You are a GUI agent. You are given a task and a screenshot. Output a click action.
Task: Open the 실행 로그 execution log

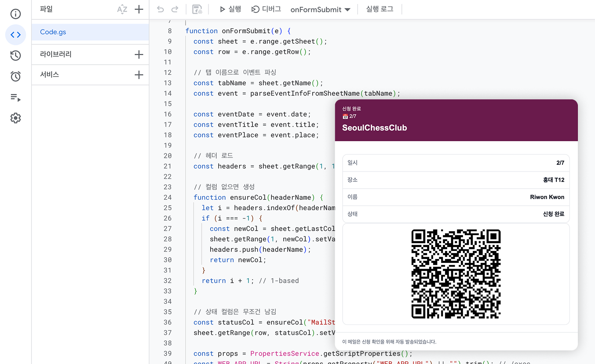point(380,9)
